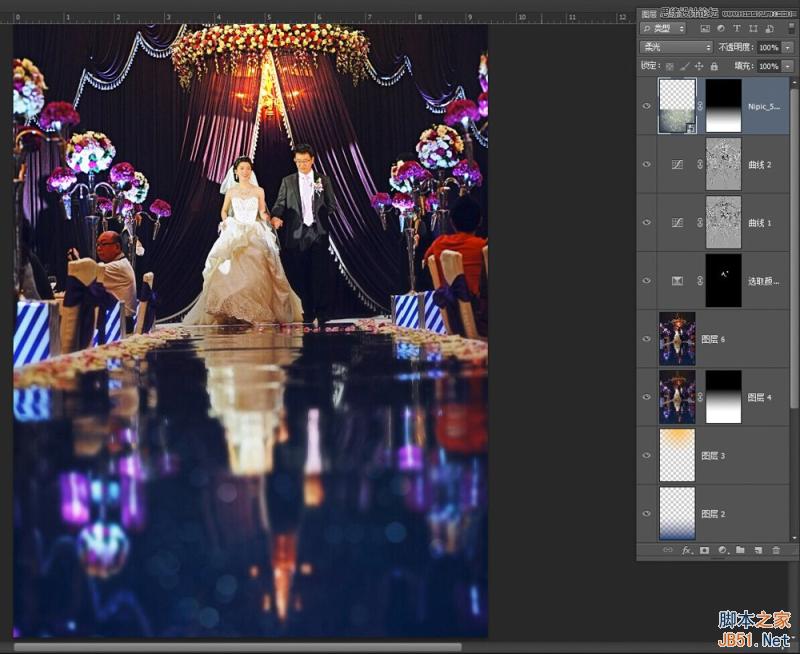Click the lock all padlock icon
The image size is (800, 654).
714,66
